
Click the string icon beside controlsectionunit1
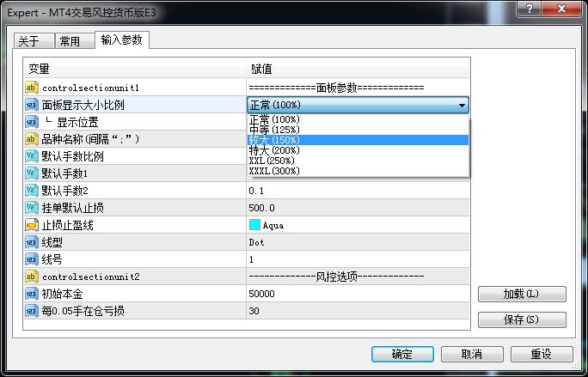(x=32, y=88)
